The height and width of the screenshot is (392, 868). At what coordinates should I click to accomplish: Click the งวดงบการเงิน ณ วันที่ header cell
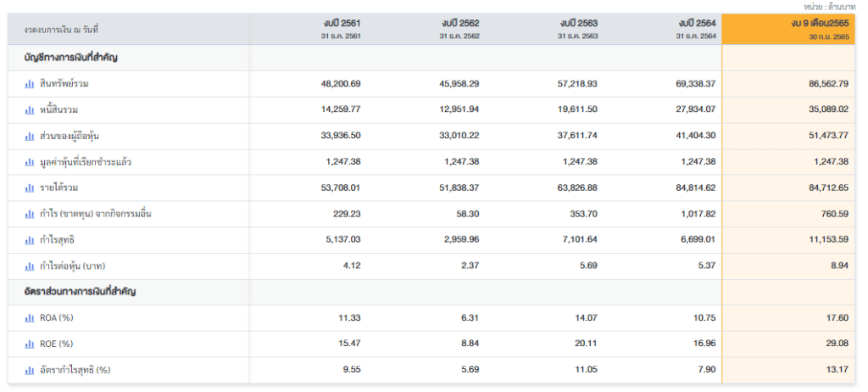coord(62,30)
